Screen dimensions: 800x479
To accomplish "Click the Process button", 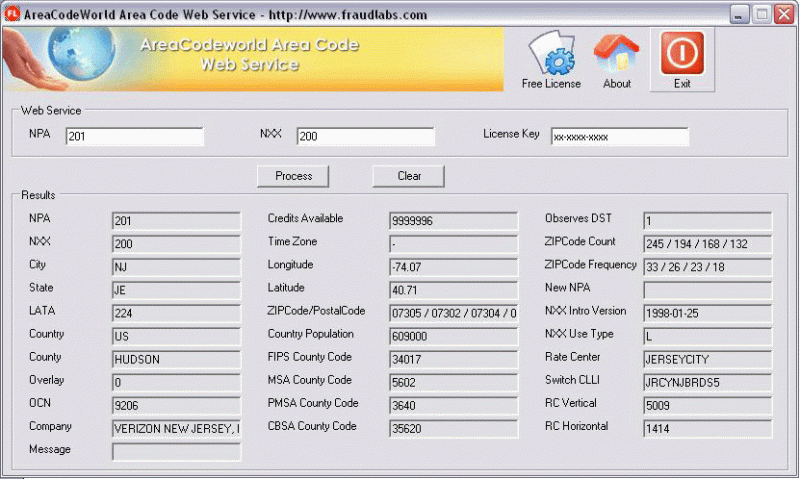I will (294, 176).
